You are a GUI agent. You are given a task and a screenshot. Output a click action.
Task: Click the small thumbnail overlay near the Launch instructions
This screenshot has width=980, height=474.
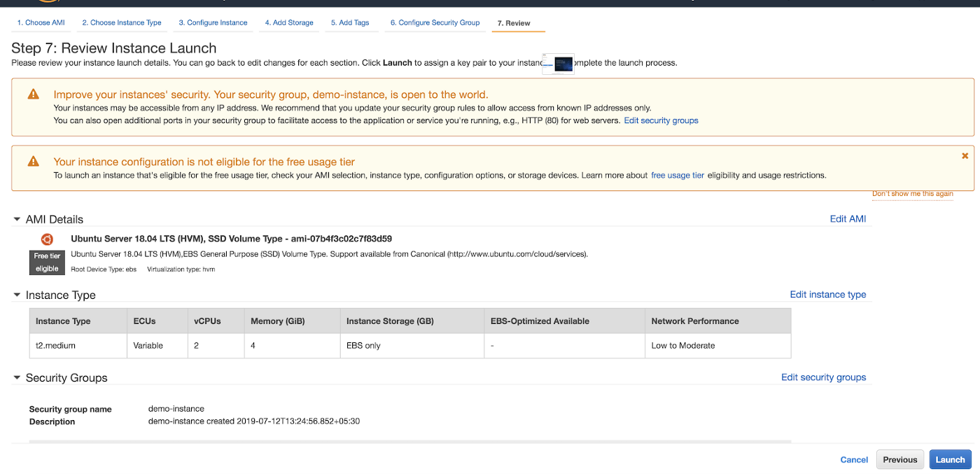pos(558,63)
